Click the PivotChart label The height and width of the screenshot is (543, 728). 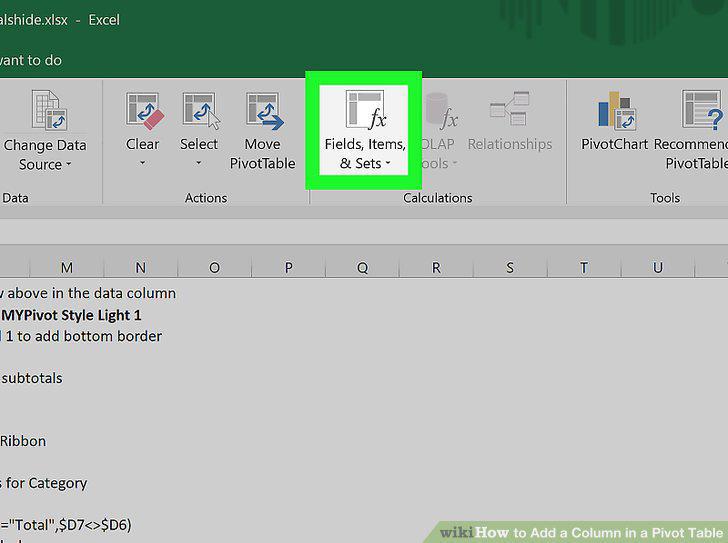[x=614, y=144]
